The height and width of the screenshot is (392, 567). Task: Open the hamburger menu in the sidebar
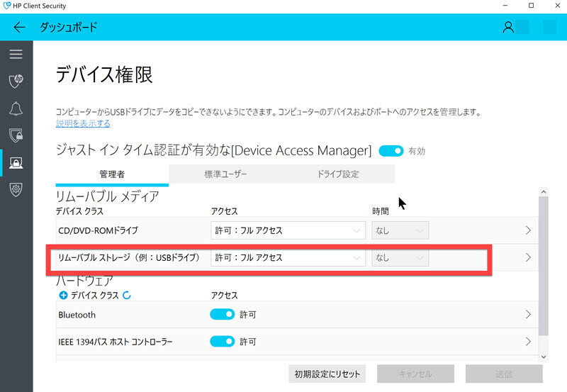[x=16, y=55]
